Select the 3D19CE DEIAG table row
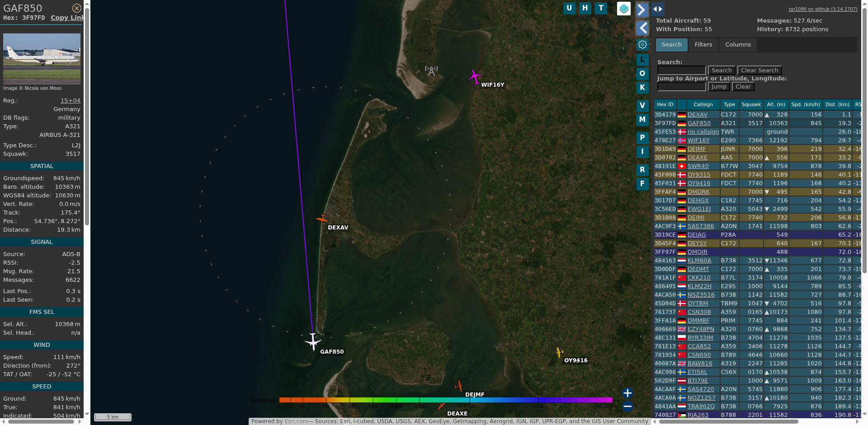The image size is (868, 425). coord(757,235)
